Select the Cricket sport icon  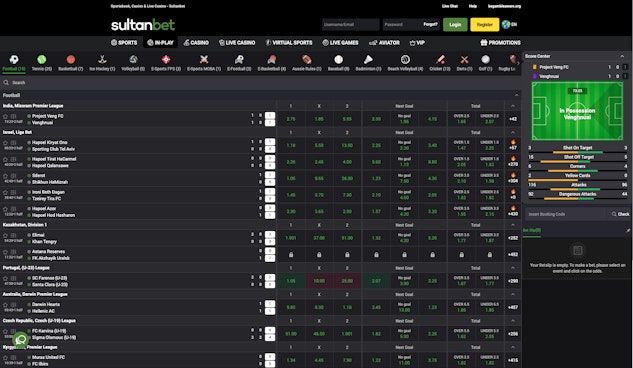440,60
